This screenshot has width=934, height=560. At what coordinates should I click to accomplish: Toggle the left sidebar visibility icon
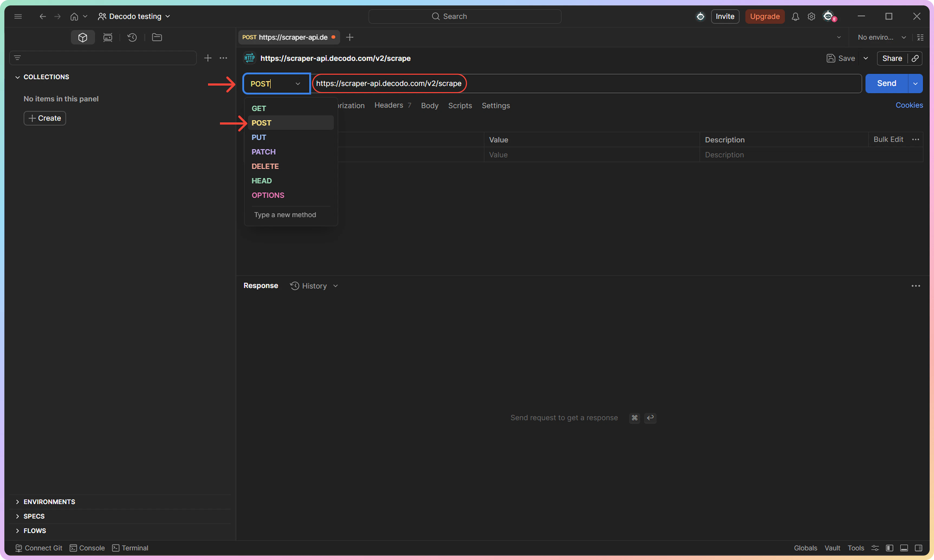pos(890,548)
